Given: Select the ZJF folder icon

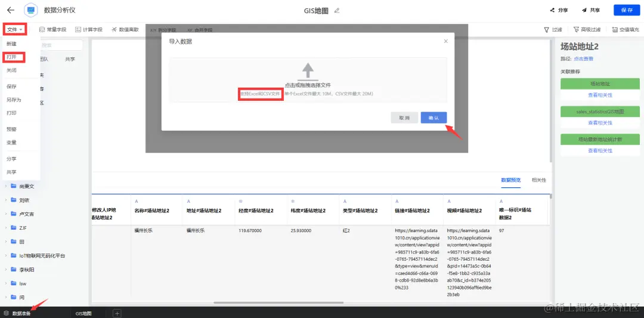Looking at the screenshot, I should point(14,228).
